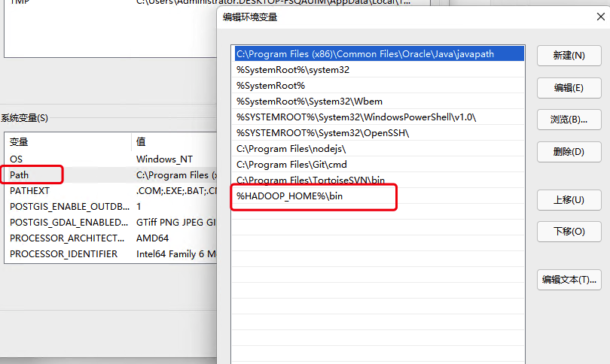Select the Path system variable row

pyautogui.click(x=20, y=175)
